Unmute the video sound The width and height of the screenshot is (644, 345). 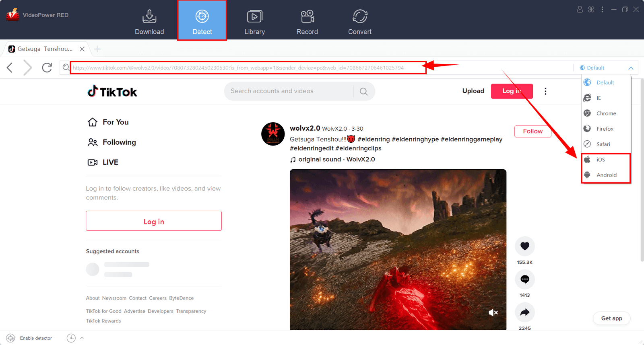(493, 312)
